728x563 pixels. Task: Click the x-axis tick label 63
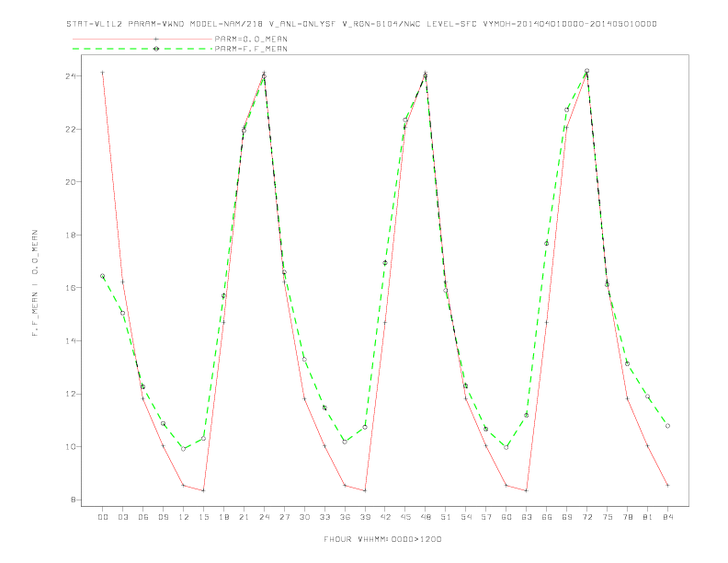[527, 517]
